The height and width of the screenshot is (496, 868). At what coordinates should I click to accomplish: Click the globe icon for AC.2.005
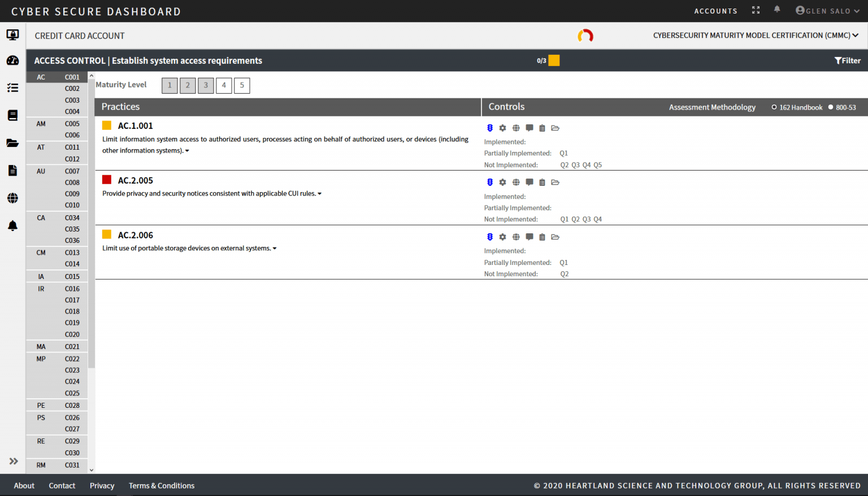tap(516, 182)
